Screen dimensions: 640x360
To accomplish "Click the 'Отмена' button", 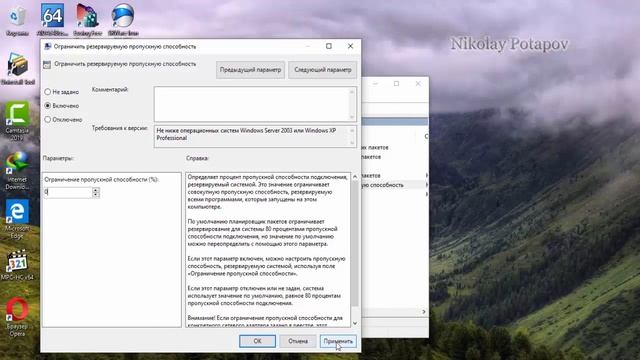I will tap(298, 341).
